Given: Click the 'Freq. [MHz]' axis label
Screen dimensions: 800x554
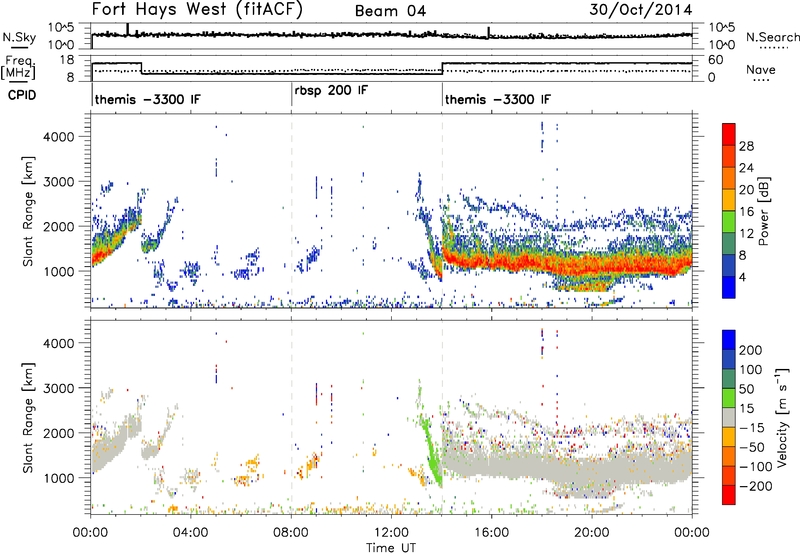Looking at the screenshot, I should click(x=19, y=68).
